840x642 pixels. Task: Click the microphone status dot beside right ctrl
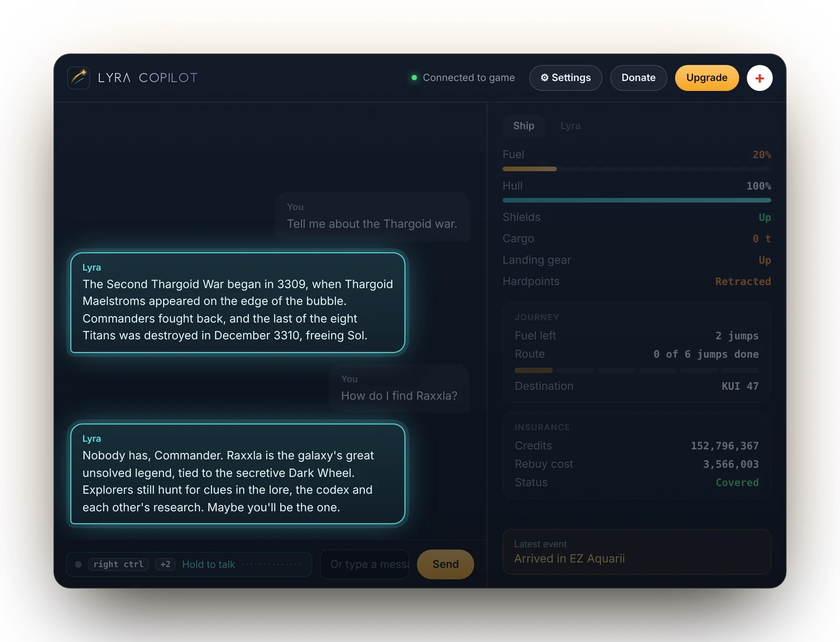[78, 564]
